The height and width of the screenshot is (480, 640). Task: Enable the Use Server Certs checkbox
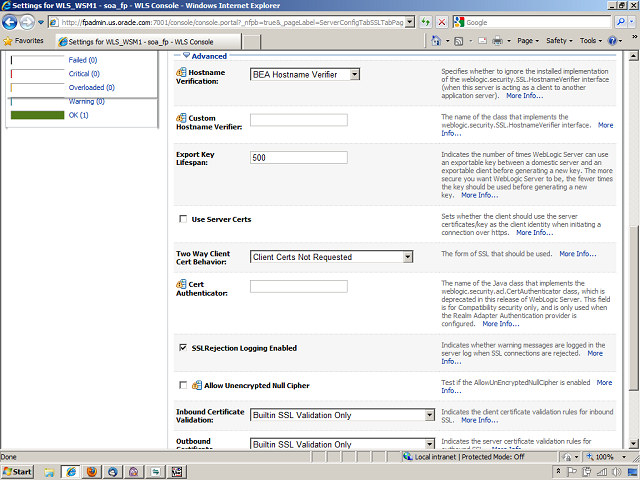point(182,218)
